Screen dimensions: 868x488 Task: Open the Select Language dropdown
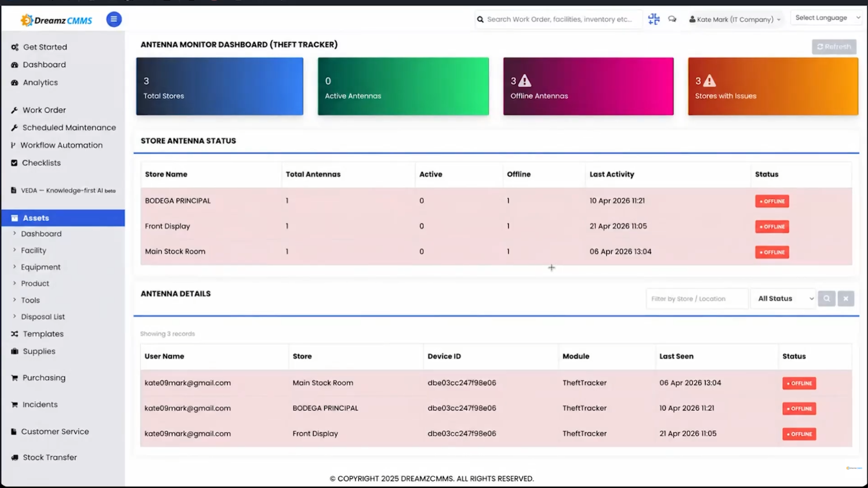pyautogui.click(x=827, y=18)
